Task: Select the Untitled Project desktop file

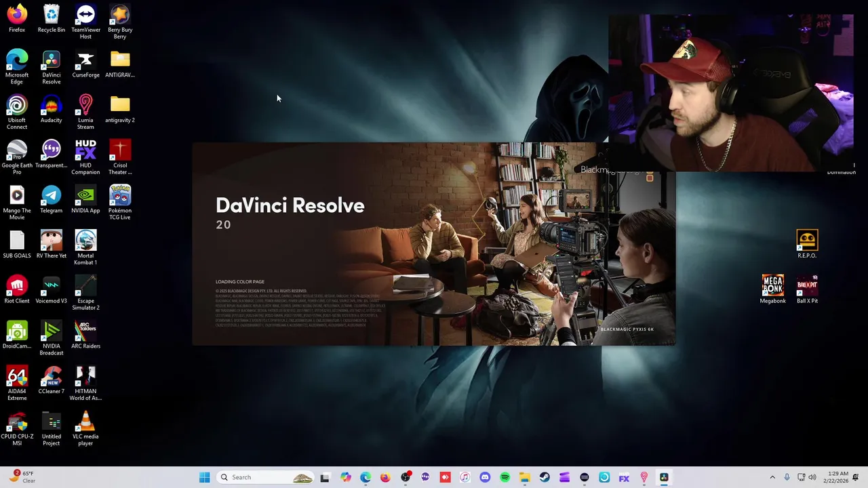Action: point(52,429)
